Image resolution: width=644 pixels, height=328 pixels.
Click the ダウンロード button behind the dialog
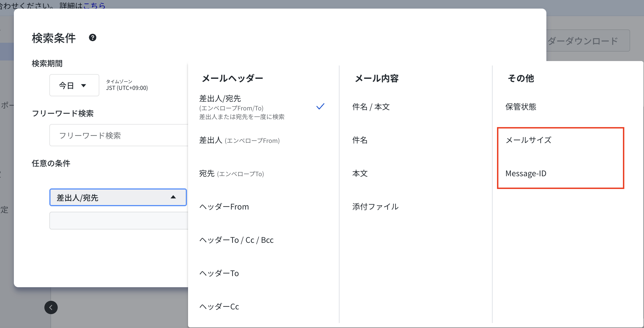click(x=588, y=41)
